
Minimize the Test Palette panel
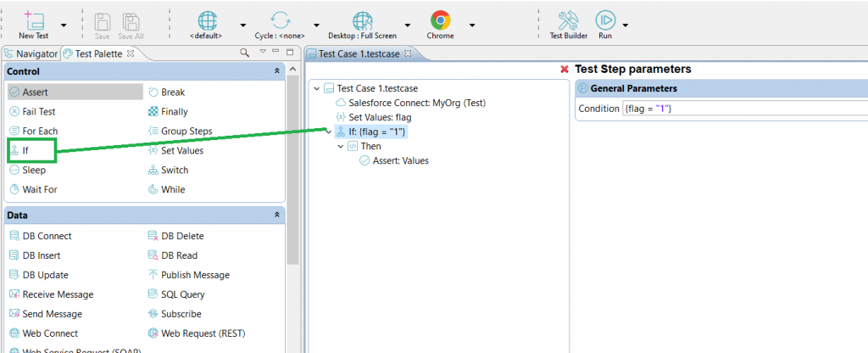275,52
